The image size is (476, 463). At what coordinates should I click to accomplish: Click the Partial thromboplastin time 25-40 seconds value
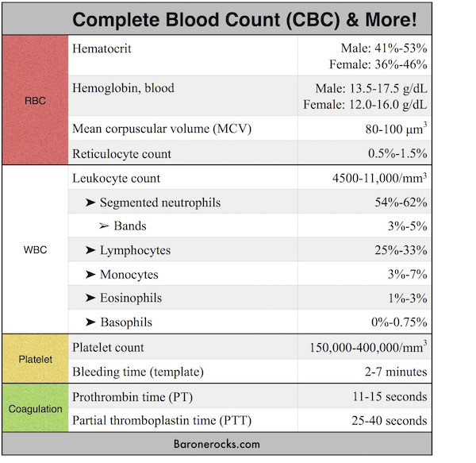(390, 421)
